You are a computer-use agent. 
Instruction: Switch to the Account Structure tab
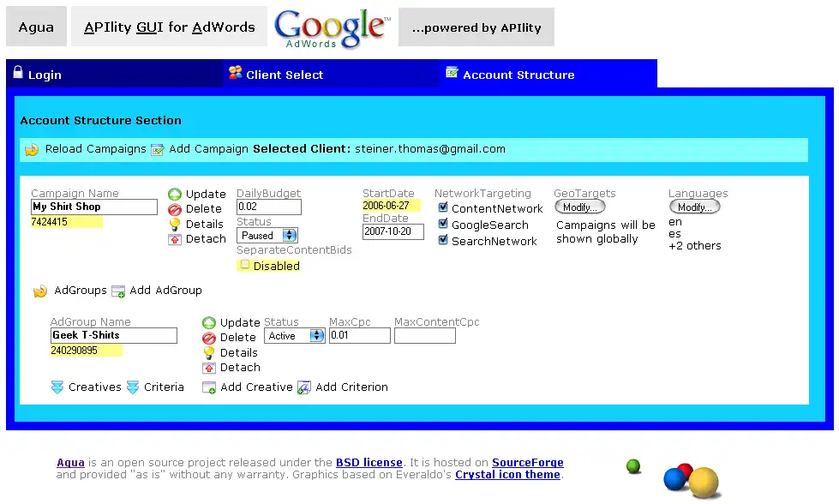pos(548,74)
